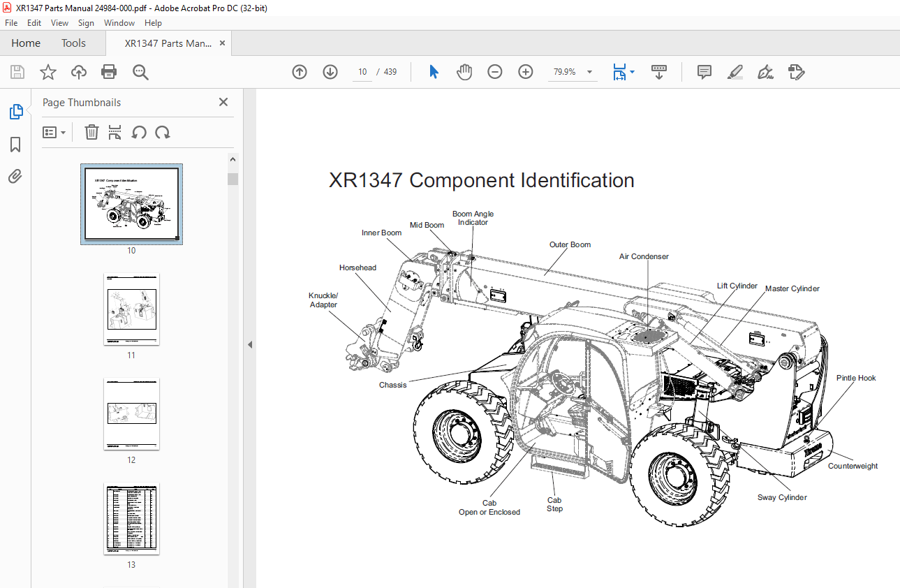Go to previous page arrow
The image size is (900, 588).
pyautogui.click(x=300, y=72)
